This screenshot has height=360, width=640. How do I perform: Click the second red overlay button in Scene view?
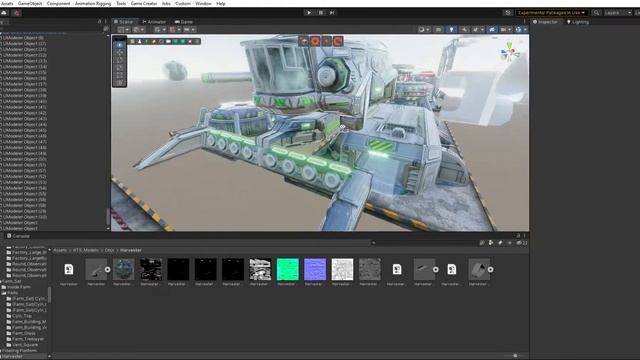click(315, 41)
